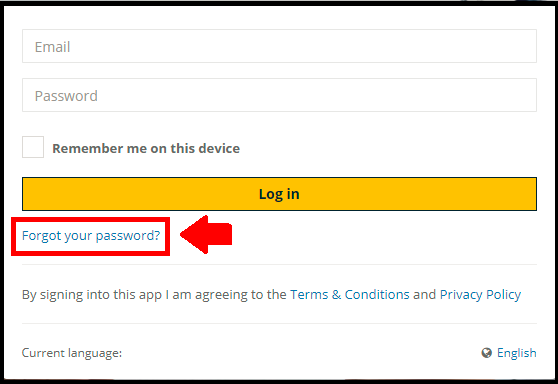View the Privacy Policy link
This screenshot has width=558, height=384.
pyautogui.click(x=480, y=295)
